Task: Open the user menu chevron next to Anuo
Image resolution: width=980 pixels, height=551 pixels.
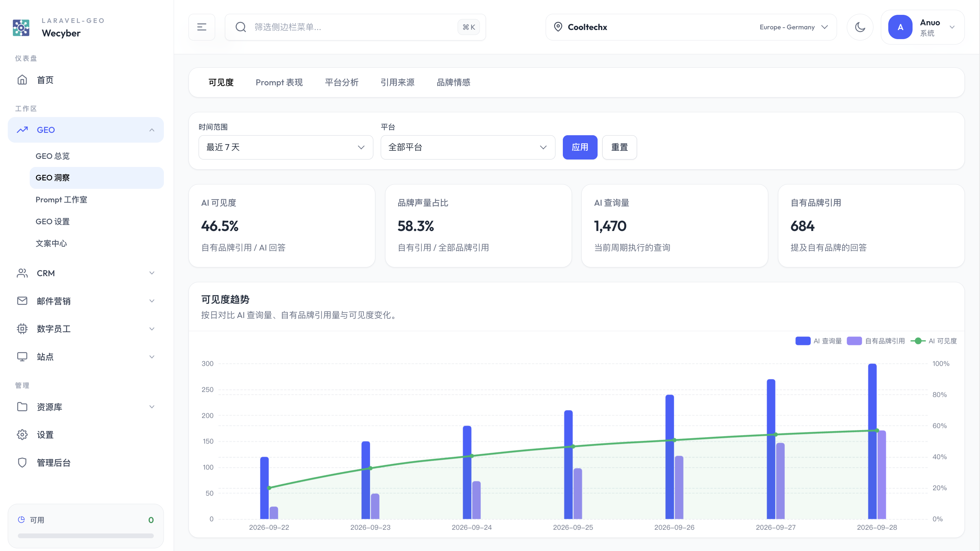Action: pyautogui.click(x=952, y=27)
